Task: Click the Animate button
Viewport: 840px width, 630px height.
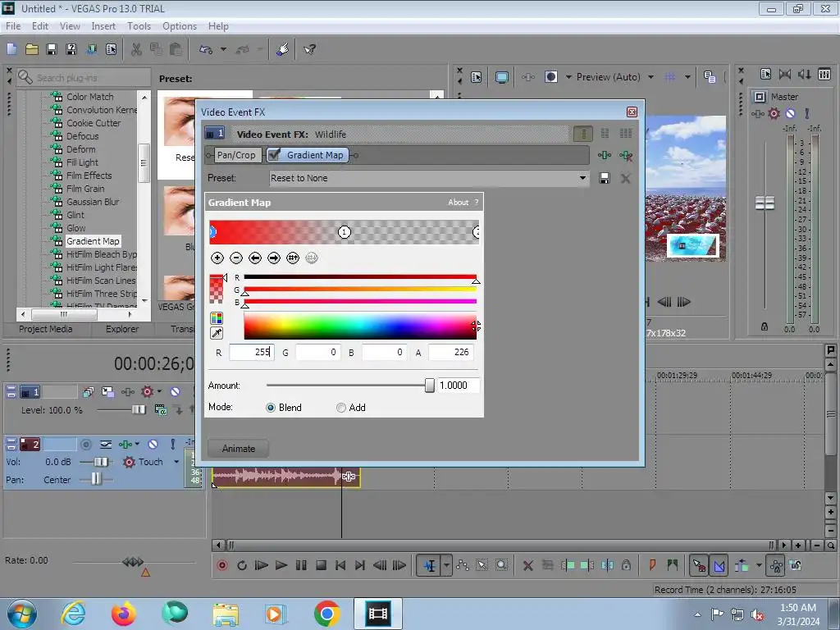Action: 239,449
